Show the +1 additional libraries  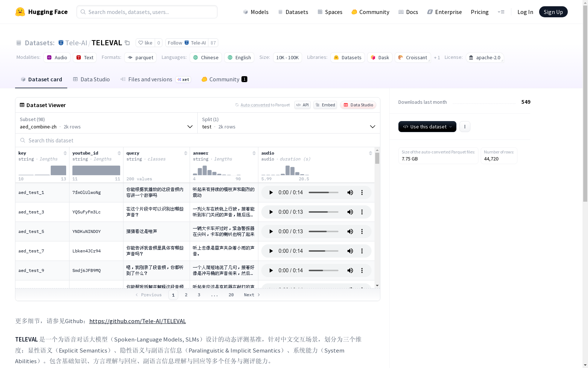click(x=437, y=57)
